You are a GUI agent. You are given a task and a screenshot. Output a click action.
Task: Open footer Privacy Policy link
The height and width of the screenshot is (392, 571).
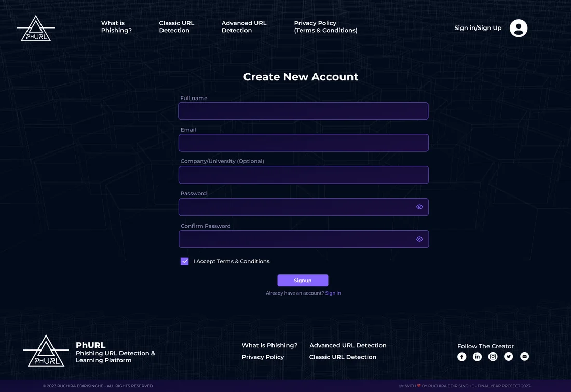[x=263, y=357]
